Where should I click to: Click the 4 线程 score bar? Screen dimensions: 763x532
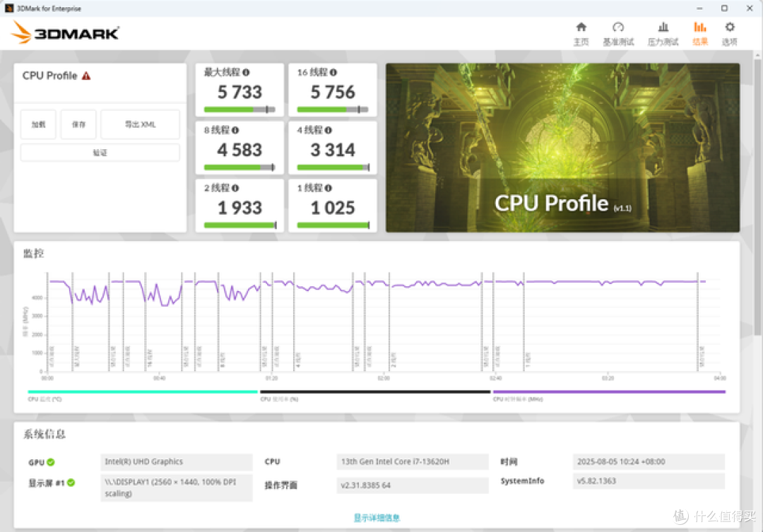pos(333,167)
